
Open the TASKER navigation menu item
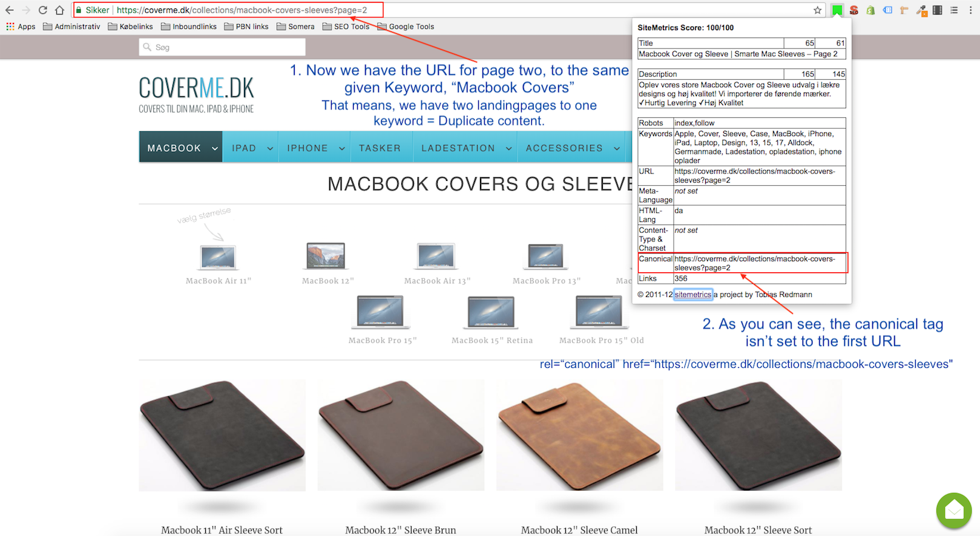point(380,148)
